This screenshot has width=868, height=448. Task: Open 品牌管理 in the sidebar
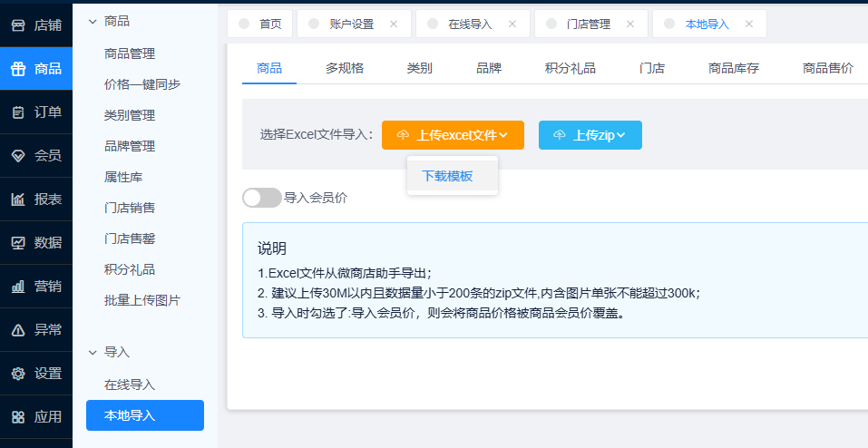[130, 146]
